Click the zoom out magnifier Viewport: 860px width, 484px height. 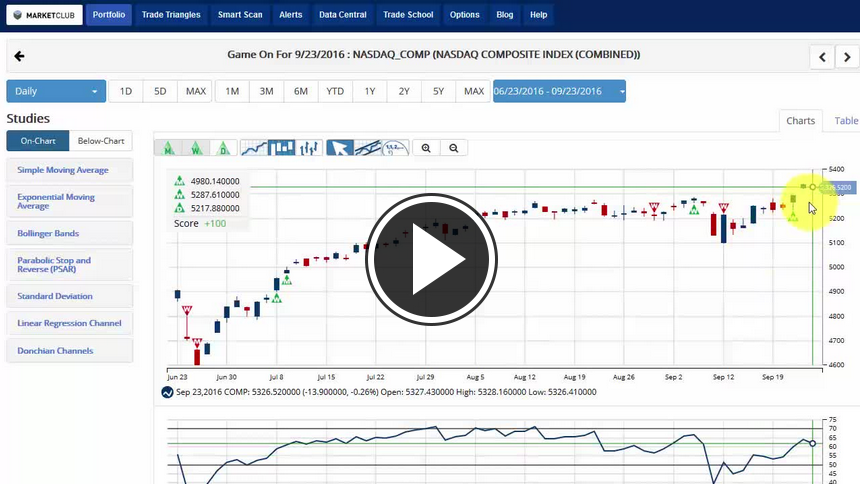[454, 148]
